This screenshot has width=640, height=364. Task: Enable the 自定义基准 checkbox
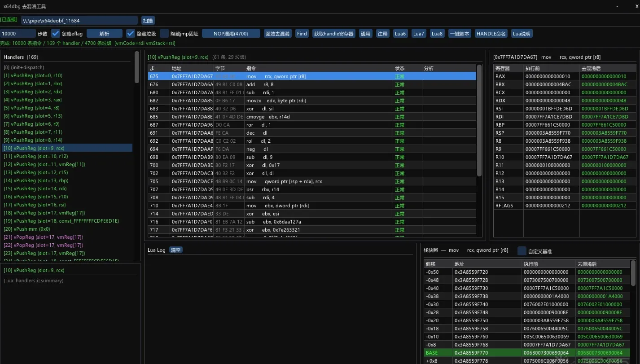522,251
